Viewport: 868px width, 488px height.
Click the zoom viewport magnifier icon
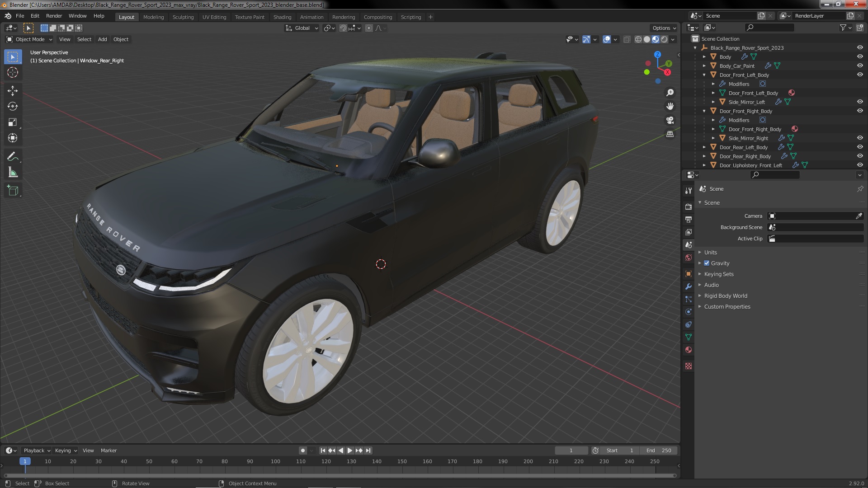(x=670, y=93)
